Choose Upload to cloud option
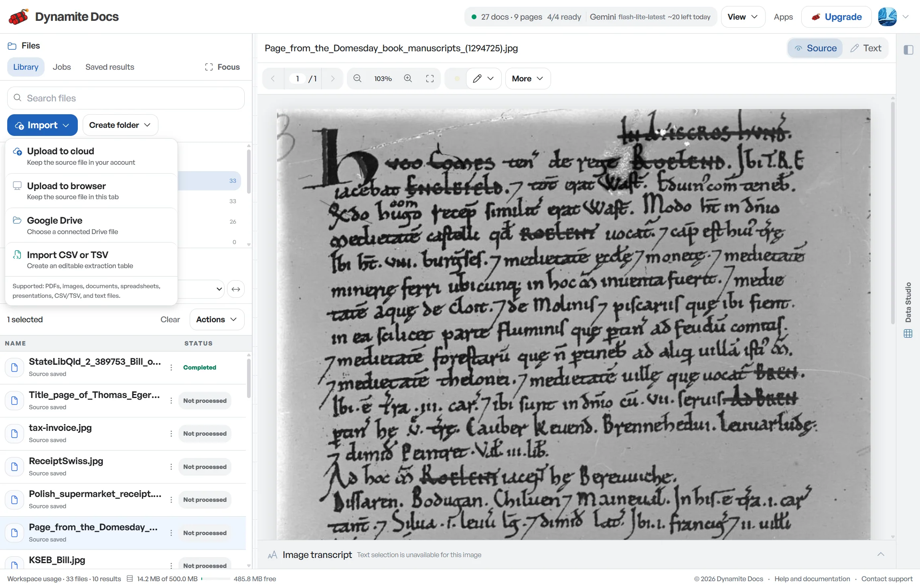This screenshot has height=588, width=920. click(x=91, y=156)
